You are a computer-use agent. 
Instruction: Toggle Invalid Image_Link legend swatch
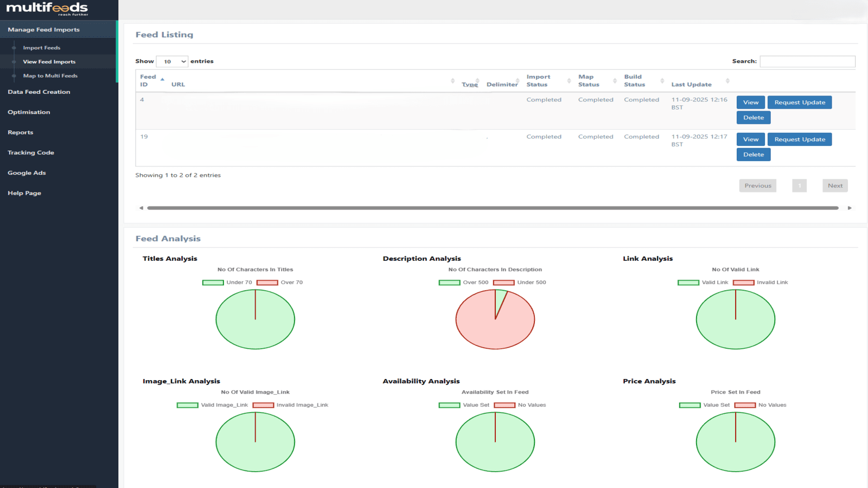(x=263, y=405)
